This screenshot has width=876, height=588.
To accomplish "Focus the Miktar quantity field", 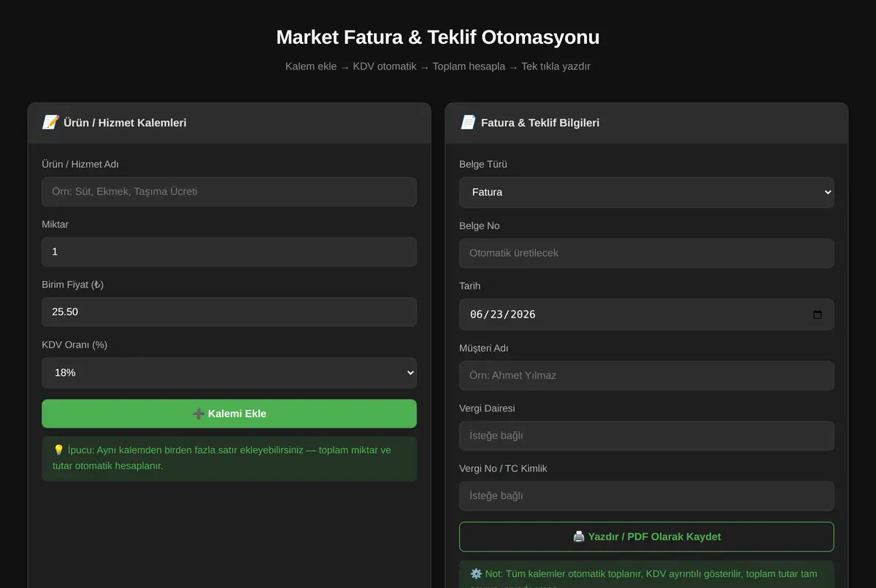I will (x=229, y=252).
